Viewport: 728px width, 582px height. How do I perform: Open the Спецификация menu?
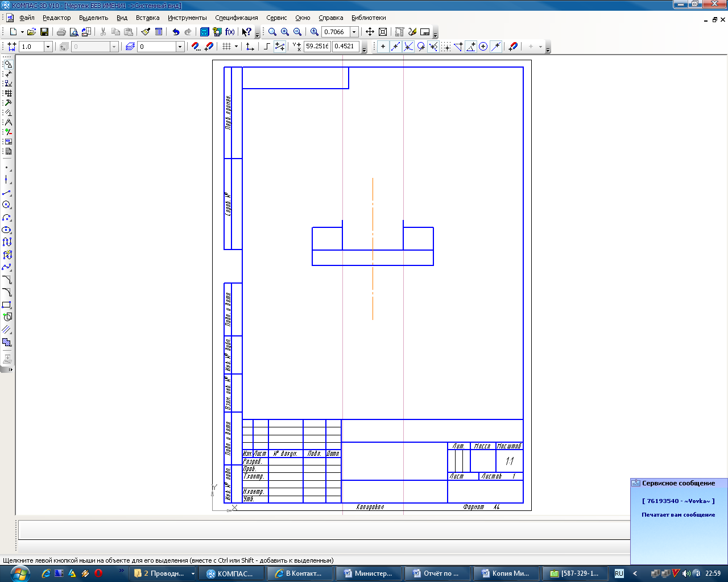point(237,18)
